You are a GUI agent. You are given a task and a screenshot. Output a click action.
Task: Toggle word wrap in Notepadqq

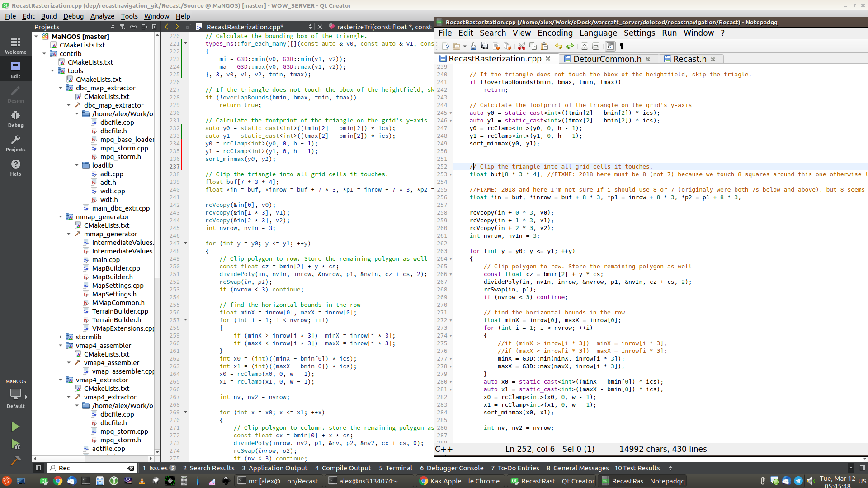coord(611,46)
